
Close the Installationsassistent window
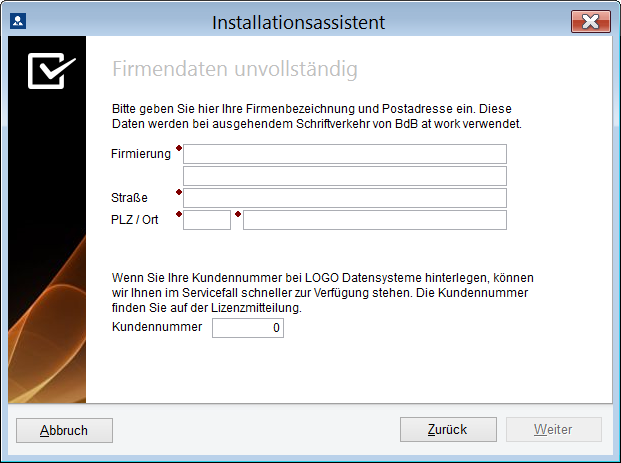pos(591,21)
